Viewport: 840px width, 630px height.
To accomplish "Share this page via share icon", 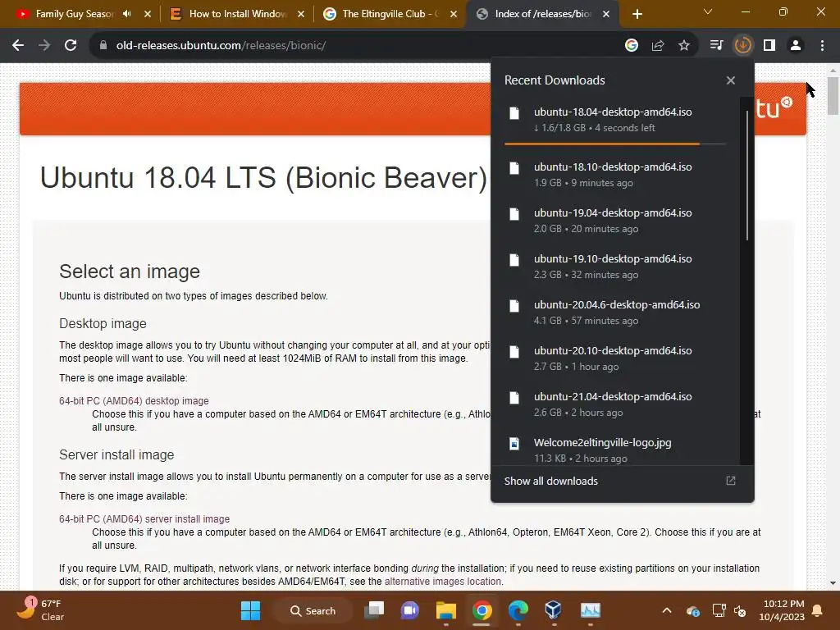I will coord(658,46).
